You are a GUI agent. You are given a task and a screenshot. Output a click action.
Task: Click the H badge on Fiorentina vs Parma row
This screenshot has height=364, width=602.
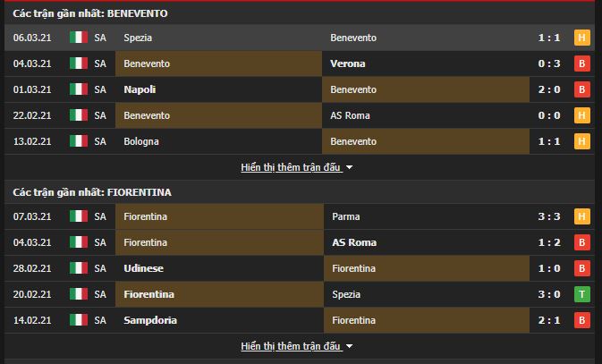[581, 216]
